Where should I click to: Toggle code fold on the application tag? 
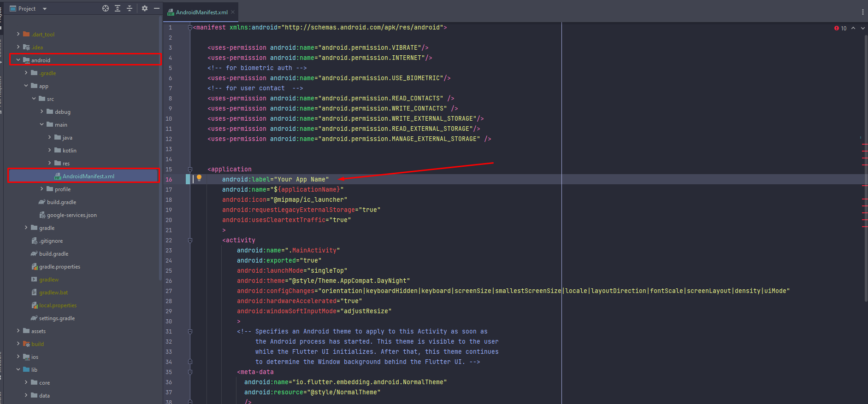point(190,170)
